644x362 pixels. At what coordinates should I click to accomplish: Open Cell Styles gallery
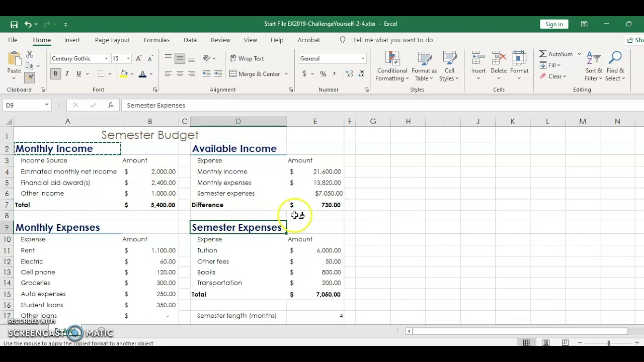[449, 66]
